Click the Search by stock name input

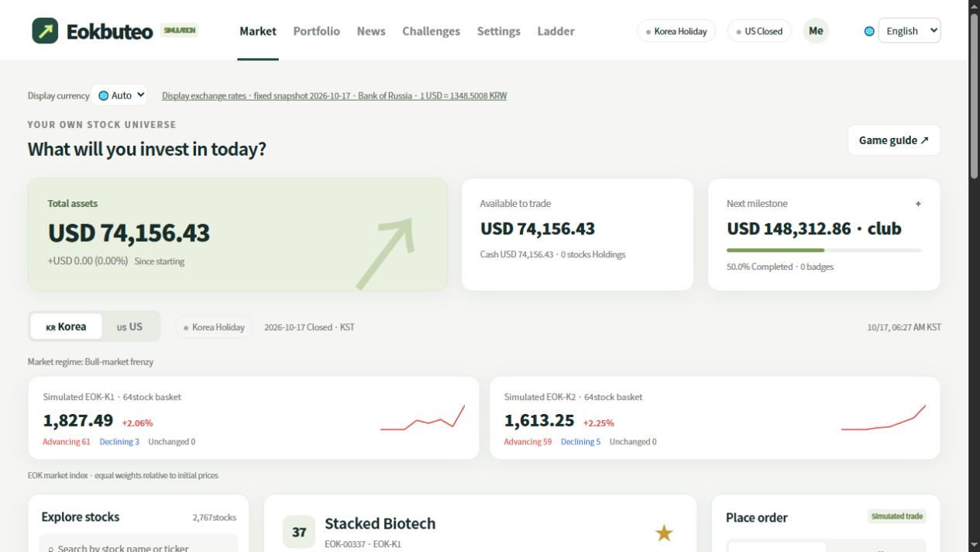tap(139, 543)
